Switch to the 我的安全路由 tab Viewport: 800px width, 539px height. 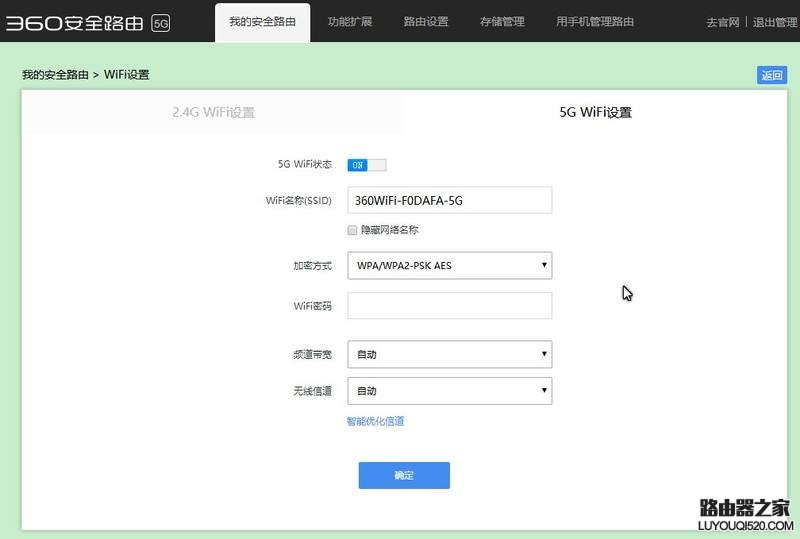click(262, 22)
